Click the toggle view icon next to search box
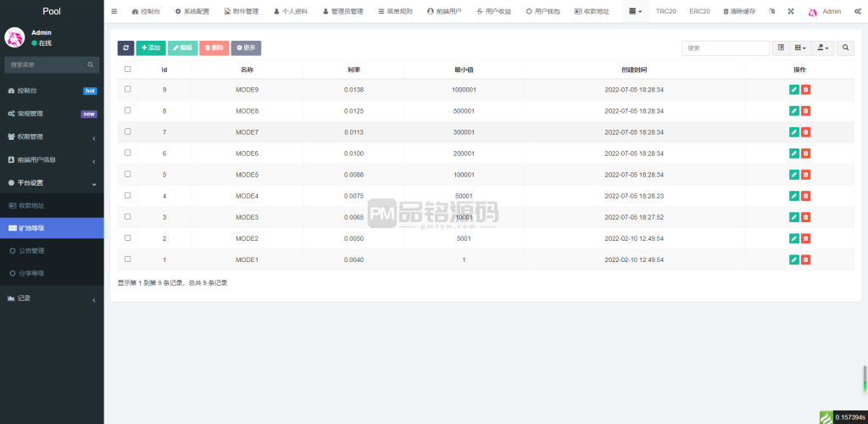Screen dimensions: 868x424 tap(782, 48)
